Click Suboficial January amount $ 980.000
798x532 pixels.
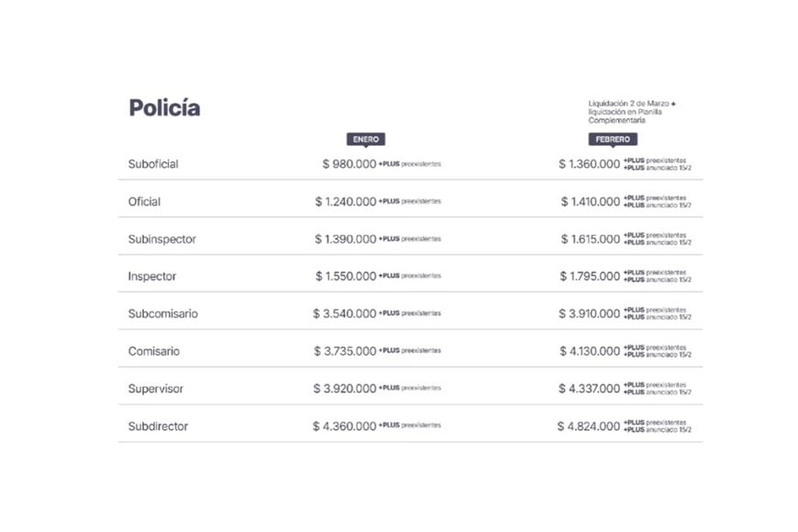(349, 164)
